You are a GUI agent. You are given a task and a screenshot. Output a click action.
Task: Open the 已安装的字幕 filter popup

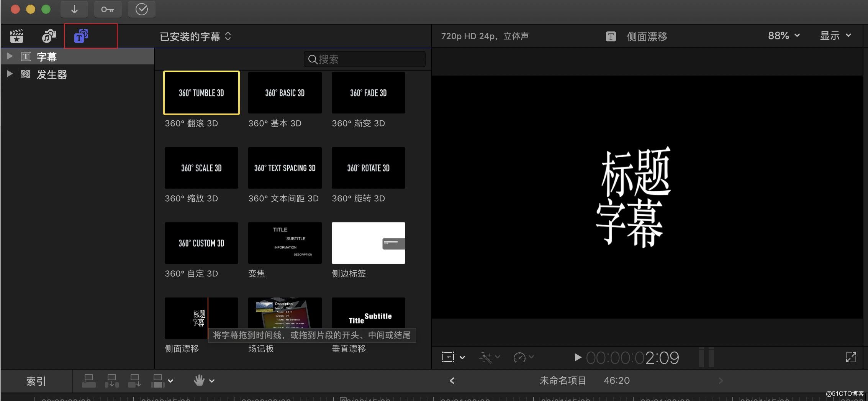tap(195, 36)
